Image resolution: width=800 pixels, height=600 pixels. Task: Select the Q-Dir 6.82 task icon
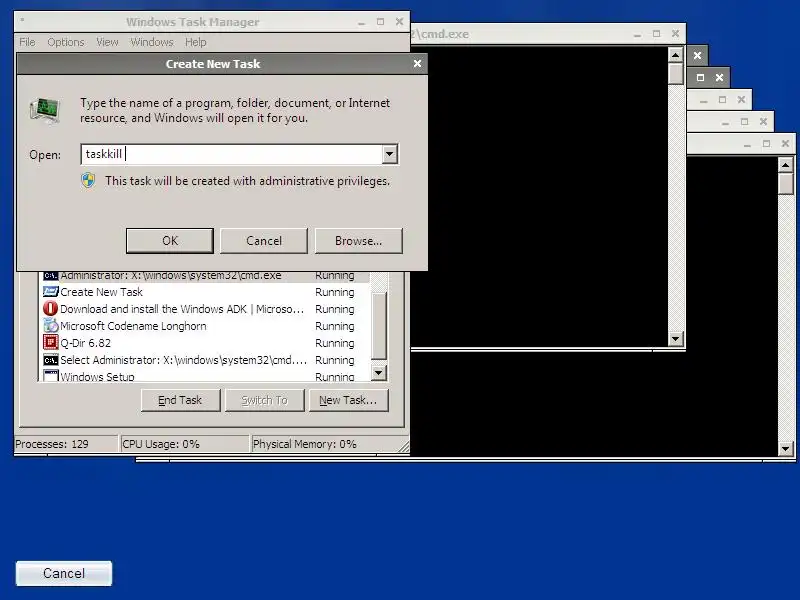(51, 342)
